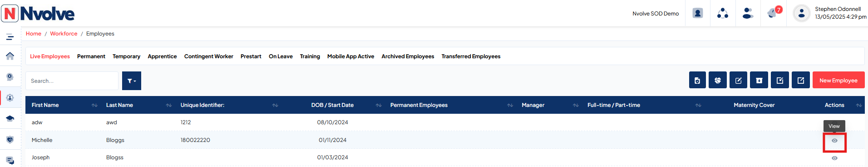868x167 pixels.
Task: Click the home icon in the sidebar
Action: click(10, 56)
